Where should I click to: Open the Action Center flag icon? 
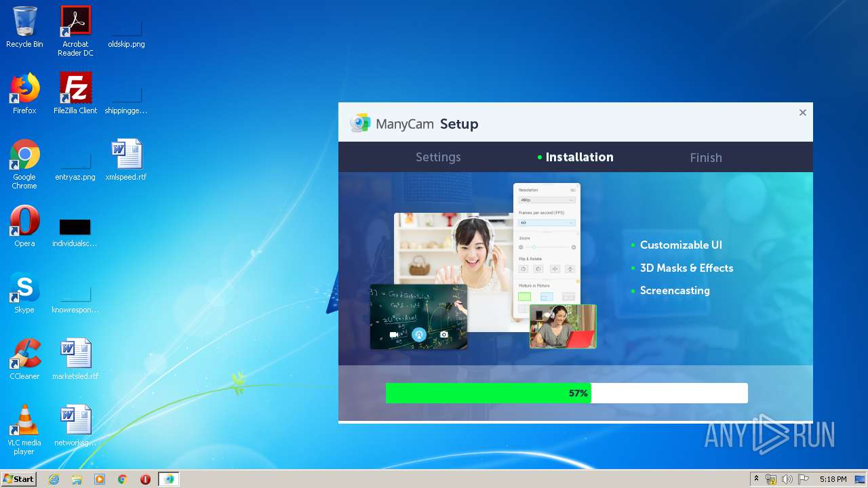click(804, 479)
